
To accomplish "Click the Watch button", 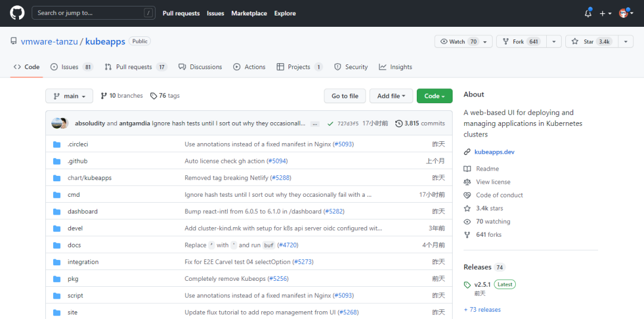I will point(463,42).
